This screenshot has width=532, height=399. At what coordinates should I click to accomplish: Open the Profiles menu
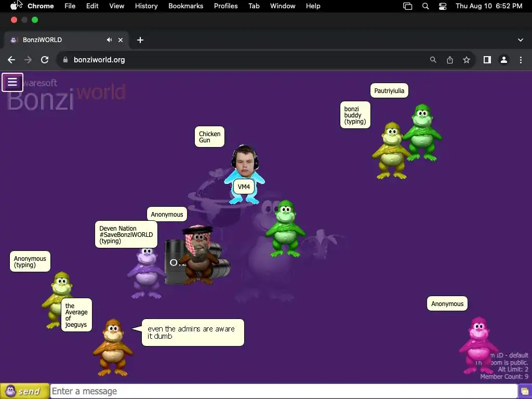click(x=225, y=6)
